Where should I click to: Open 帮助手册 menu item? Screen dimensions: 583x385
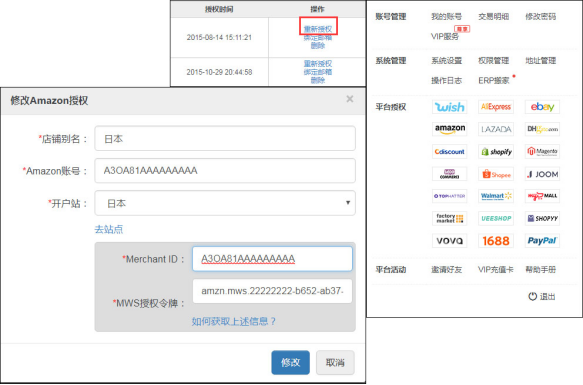point(540,270)
